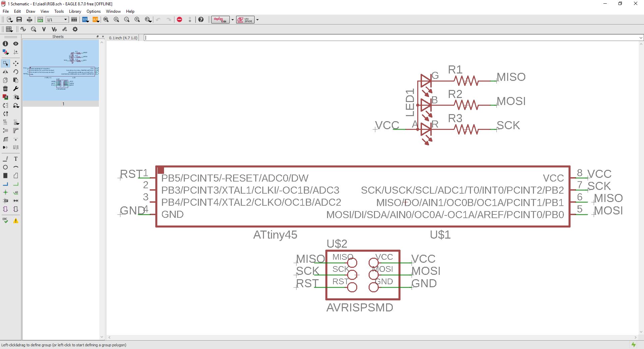Select the Dimension tool

click(15, 201)
